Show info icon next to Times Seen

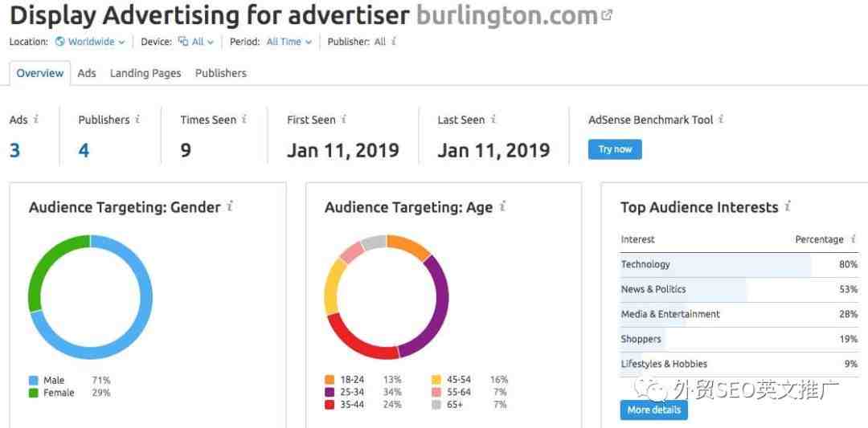tap(244, 119)
